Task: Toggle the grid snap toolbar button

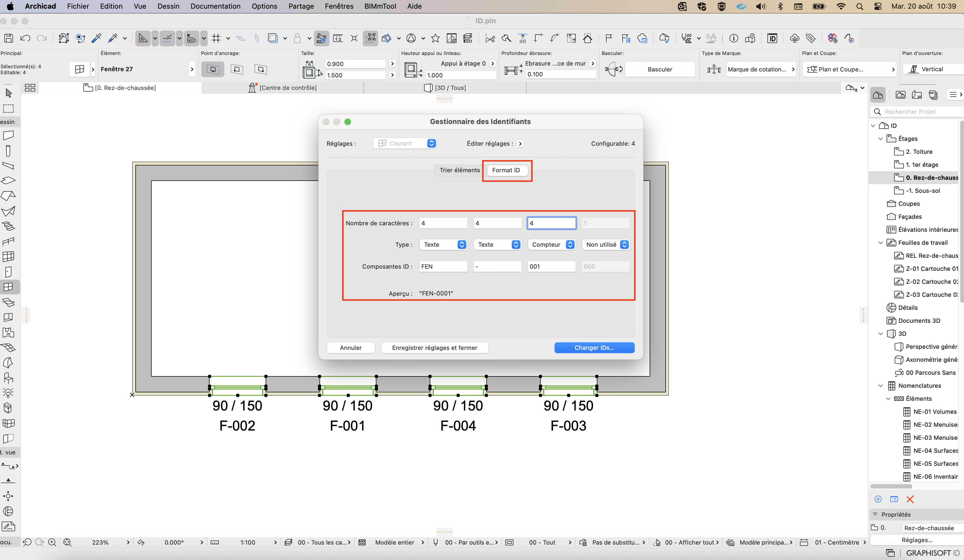Action: pyautogui.click(x=217, y=38)
